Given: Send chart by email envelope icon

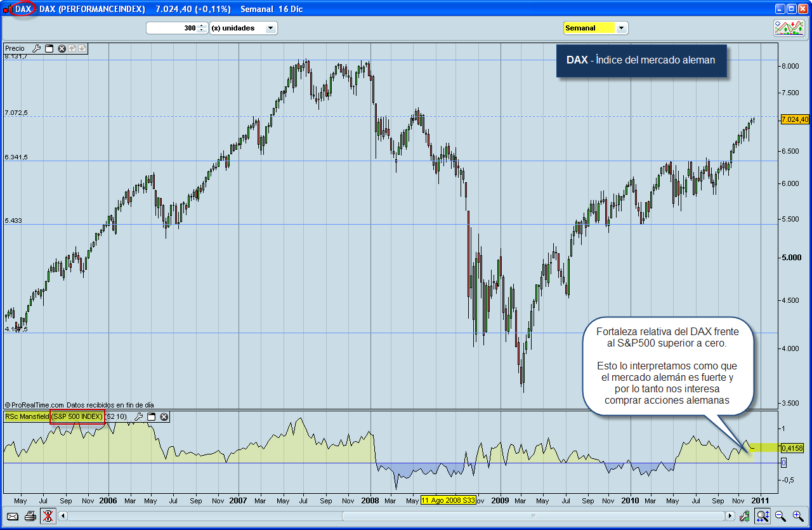Looking at the screenshot, I should [13, 517].
